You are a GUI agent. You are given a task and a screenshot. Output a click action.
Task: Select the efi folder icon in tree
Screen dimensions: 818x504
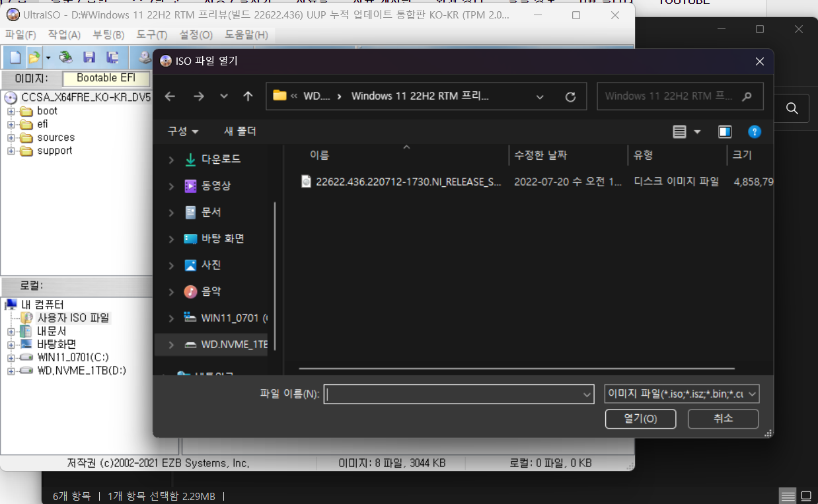tap(26, 124)
